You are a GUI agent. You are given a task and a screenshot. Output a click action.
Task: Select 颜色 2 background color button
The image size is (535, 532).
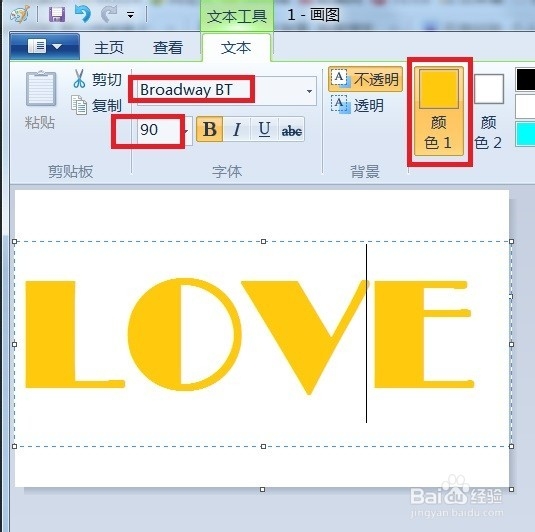[489, 111]
